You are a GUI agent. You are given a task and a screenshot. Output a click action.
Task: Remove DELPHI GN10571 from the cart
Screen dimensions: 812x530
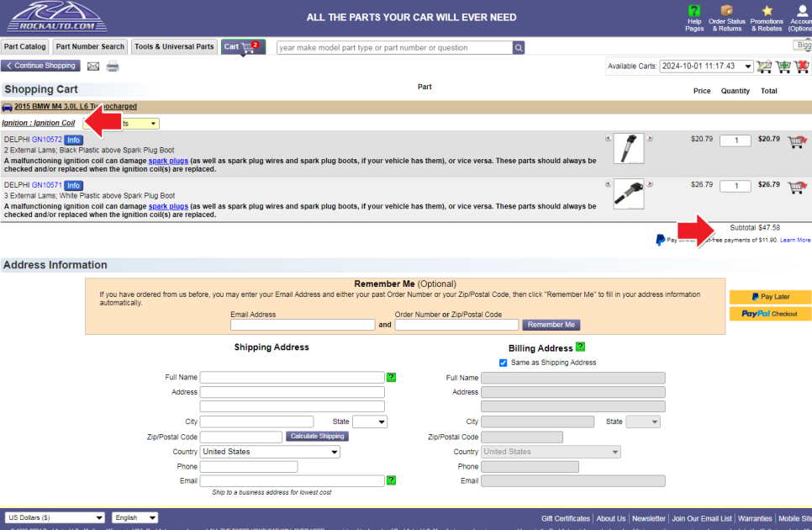(x=797, y=187)
